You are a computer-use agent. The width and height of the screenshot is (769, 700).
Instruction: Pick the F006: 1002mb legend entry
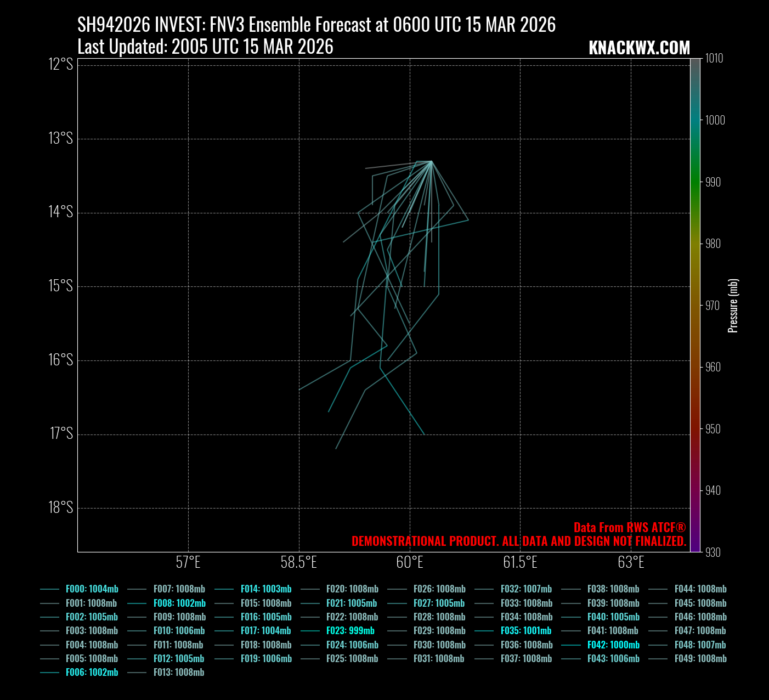(92, 673)
